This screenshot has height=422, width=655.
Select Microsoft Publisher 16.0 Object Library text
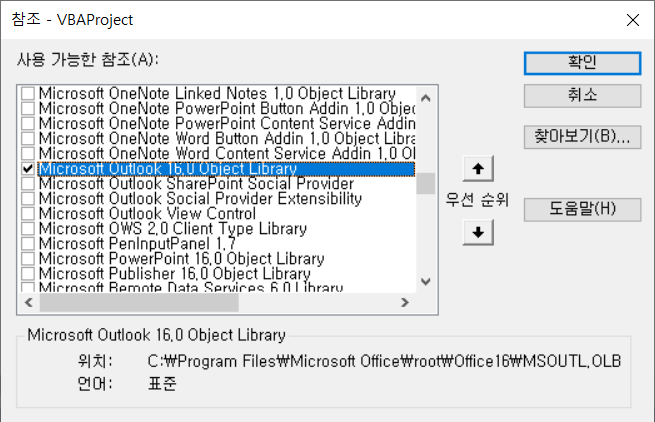click(175, 274)
